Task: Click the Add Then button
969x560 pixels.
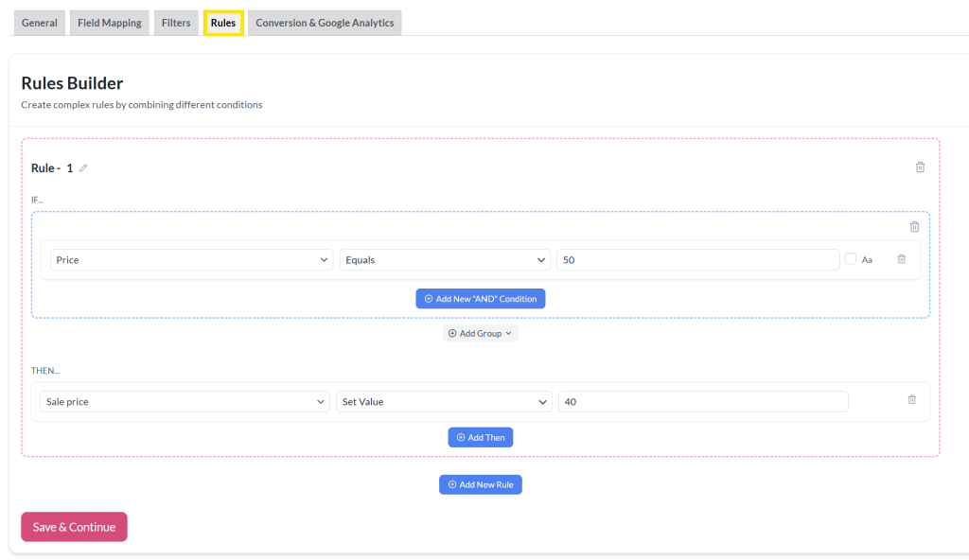Action: point(481,436)
